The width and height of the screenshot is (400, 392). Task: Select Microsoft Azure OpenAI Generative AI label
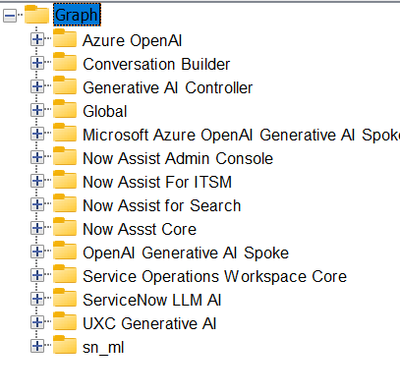pos(241,135)
